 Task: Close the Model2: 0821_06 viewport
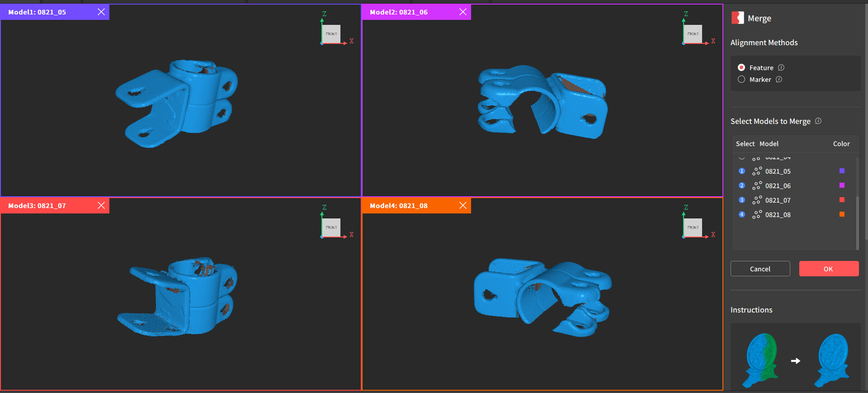point(463,12)
